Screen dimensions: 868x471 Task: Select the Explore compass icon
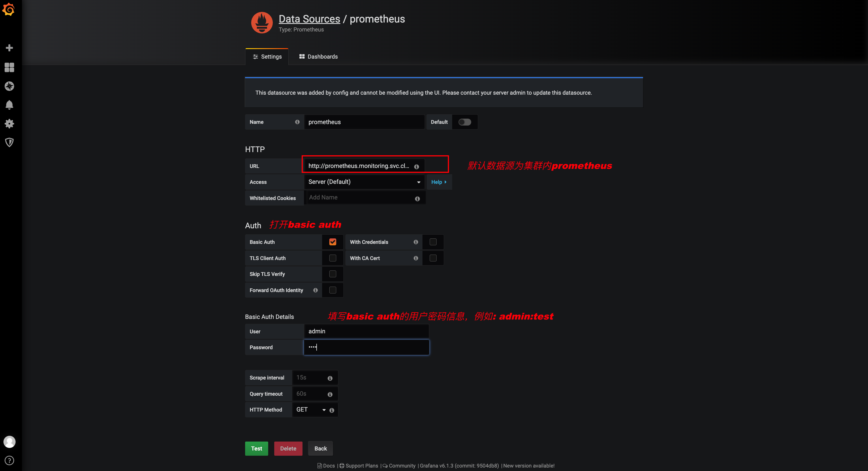9,86
